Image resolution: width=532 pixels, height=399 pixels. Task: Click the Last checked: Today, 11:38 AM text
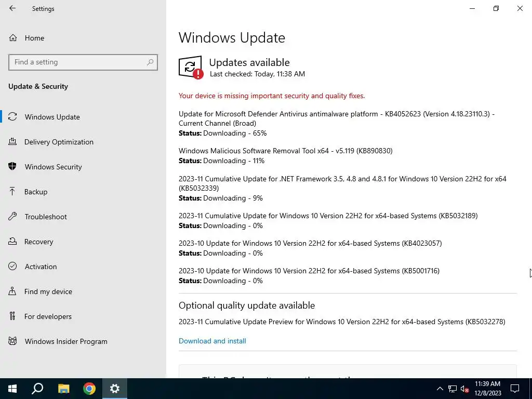point(257,74)
